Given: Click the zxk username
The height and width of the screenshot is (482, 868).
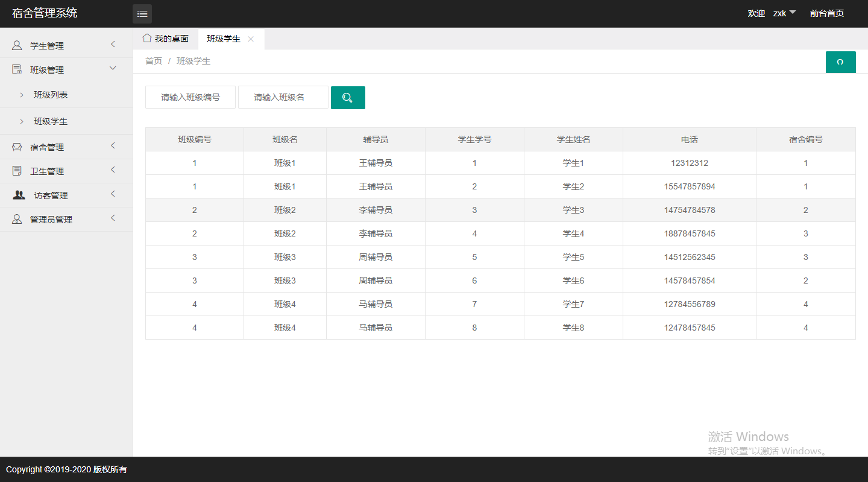Looking at the screenshot, I should click(779, 13).
